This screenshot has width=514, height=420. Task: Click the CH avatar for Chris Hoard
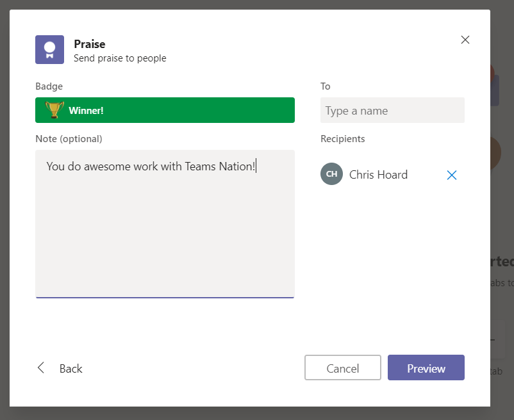[331, 174]
